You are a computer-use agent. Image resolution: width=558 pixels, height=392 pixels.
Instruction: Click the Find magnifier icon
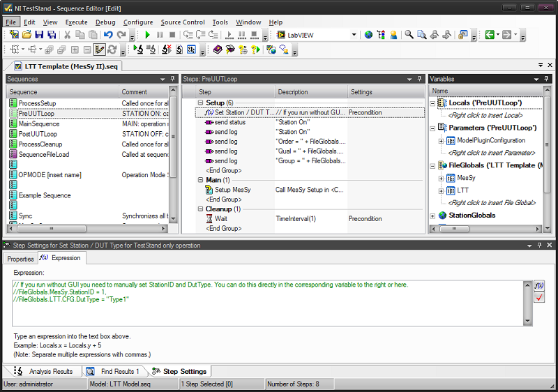point(409,34)
